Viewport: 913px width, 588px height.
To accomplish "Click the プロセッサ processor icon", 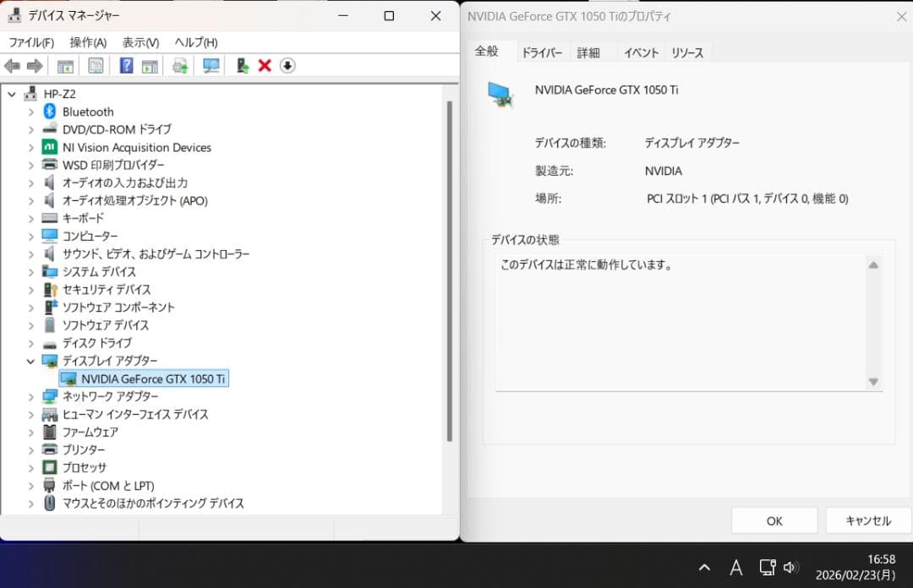I will tap(50, 467).
